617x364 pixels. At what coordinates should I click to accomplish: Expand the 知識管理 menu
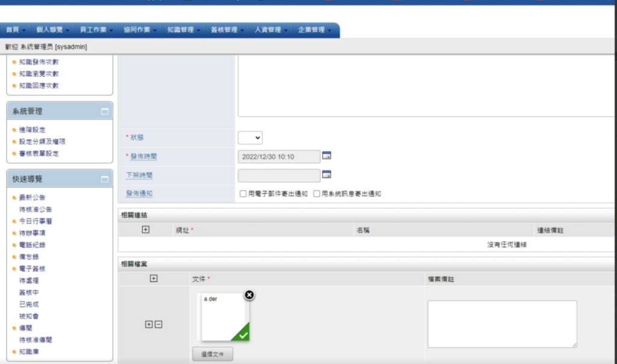183,30
